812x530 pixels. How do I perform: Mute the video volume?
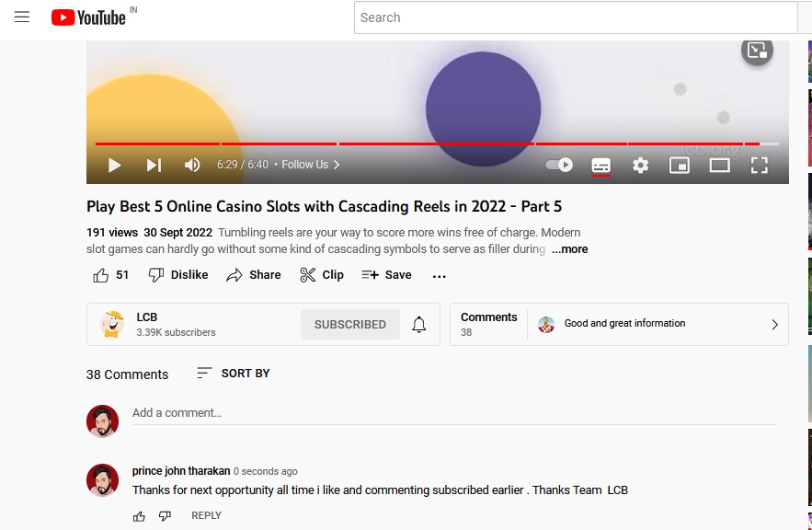(192, 166)
